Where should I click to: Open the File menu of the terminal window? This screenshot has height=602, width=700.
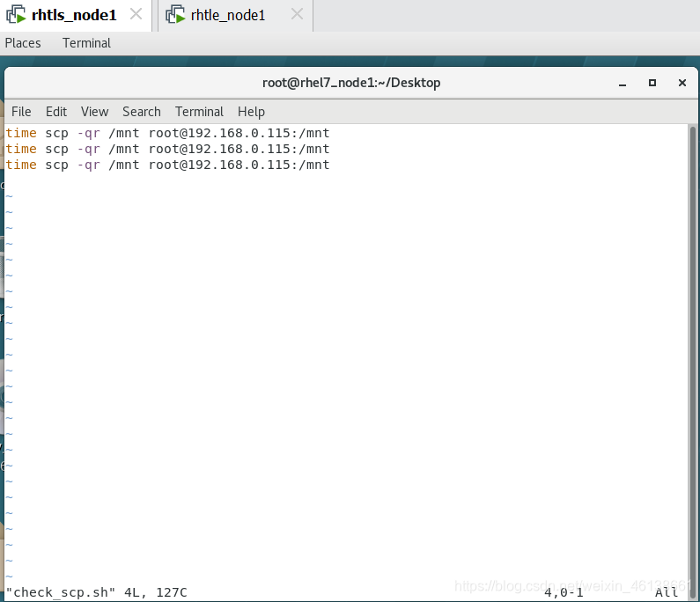point(21,112)
